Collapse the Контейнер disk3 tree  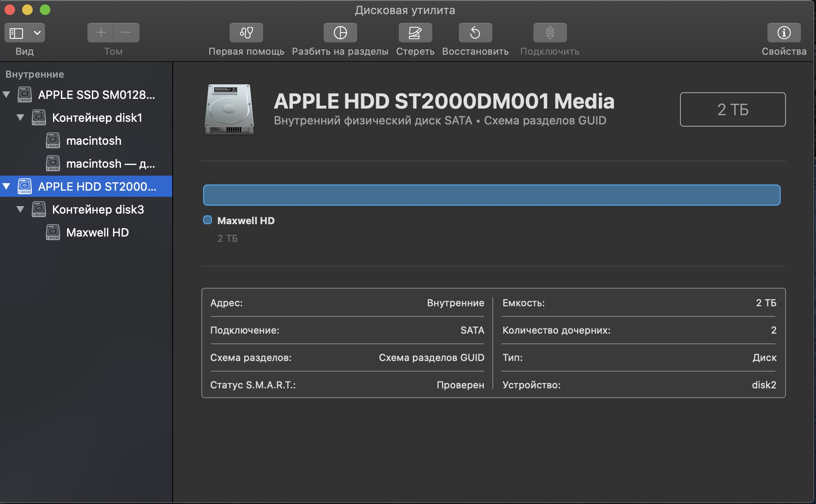(20, 209)
